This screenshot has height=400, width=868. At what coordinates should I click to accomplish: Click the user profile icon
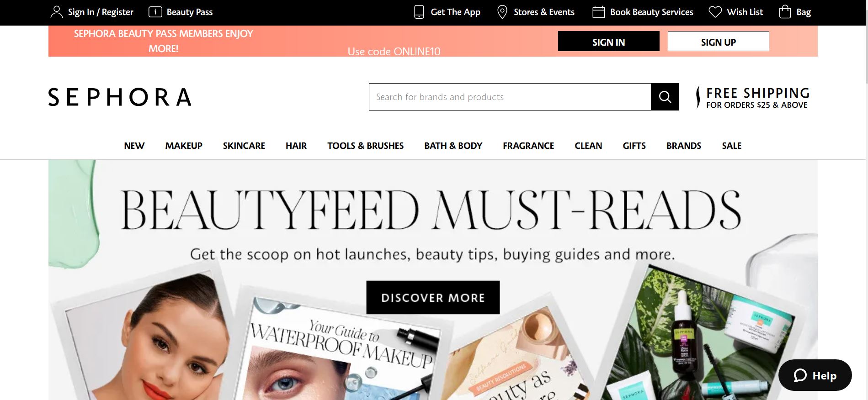click(x=56, y=12)
